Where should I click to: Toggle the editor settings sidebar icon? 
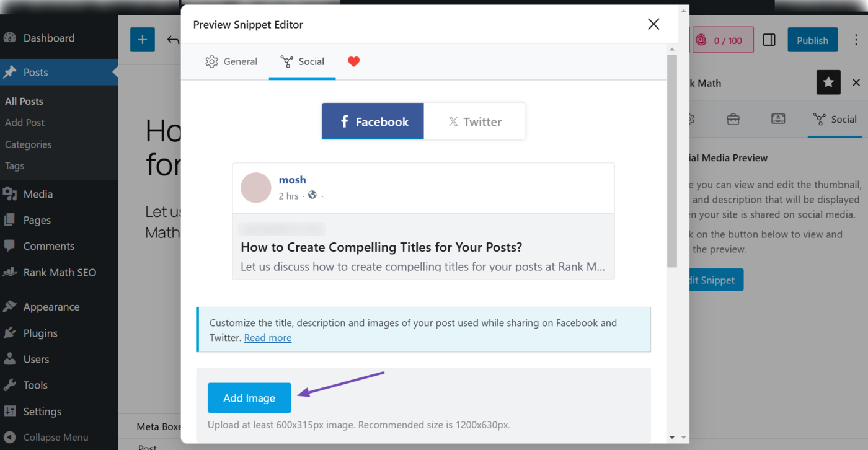pos(769,40)
